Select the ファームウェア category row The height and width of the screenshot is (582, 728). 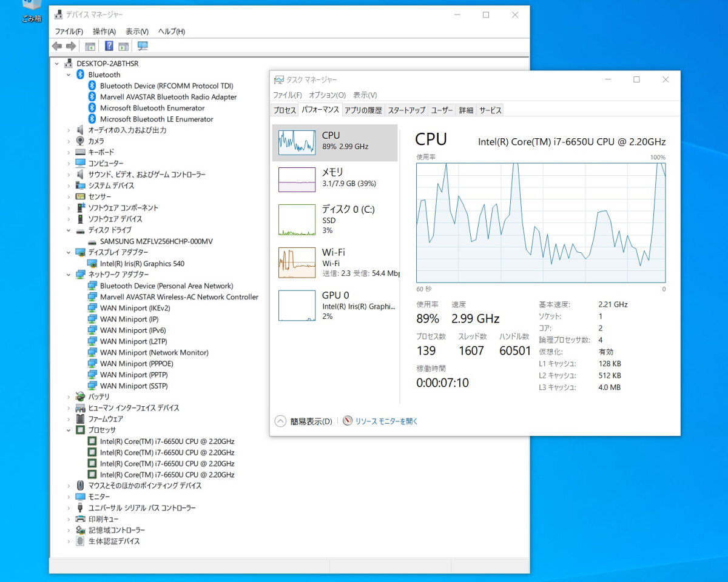99,419
